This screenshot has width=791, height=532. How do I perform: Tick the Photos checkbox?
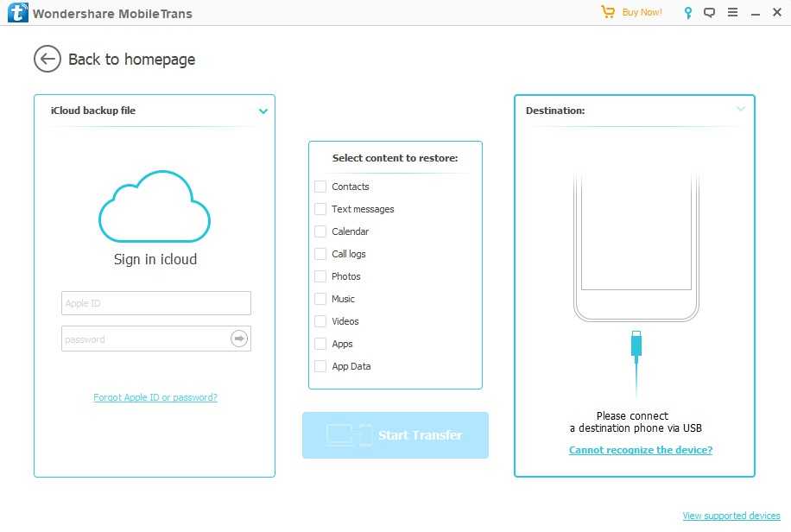point(320,276)
